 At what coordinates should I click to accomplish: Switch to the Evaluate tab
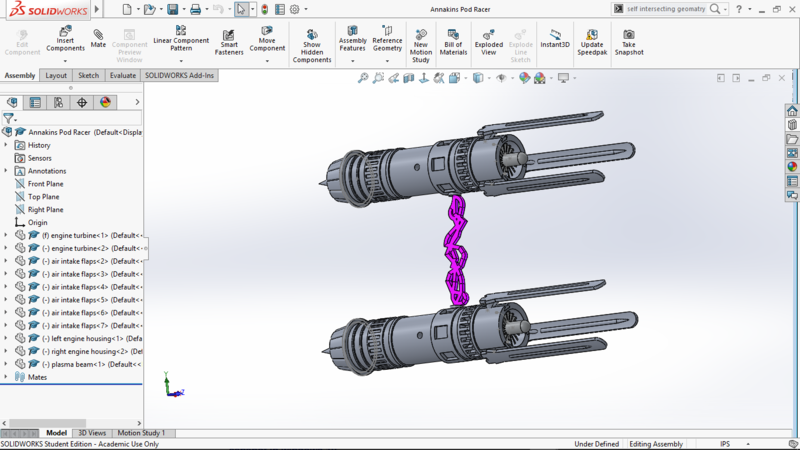[123, 76]
